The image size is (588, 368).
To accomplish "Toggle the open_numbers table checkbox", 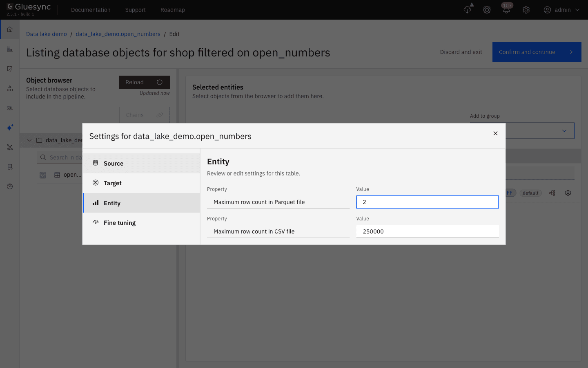I will coord(43,175).
